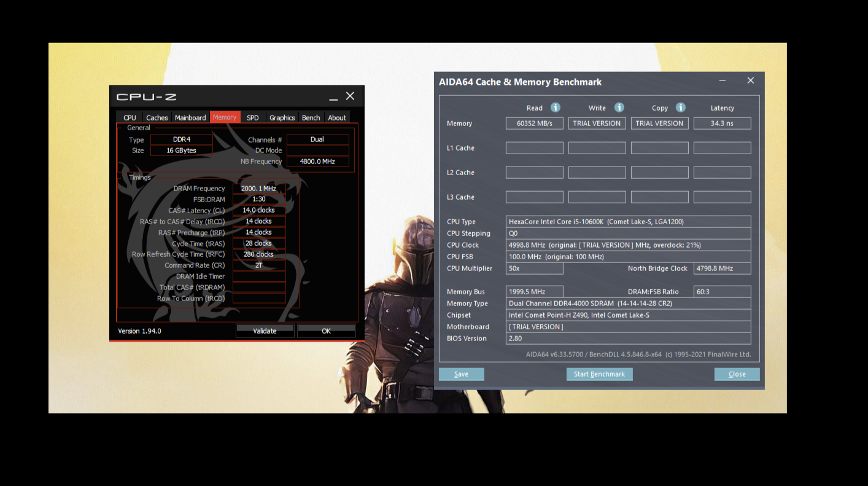The width and height of the screenshot is (868, 486).
Task: Click the CPU Type HexaCore Intel Core field
Action: (629, 222)
